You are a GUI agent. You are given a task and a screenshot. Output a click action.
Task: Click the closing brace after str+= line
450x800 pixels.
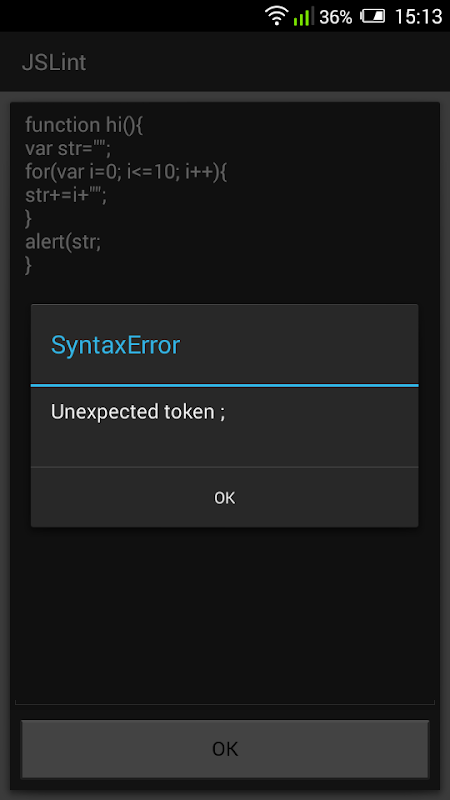(x=29, y=219)
